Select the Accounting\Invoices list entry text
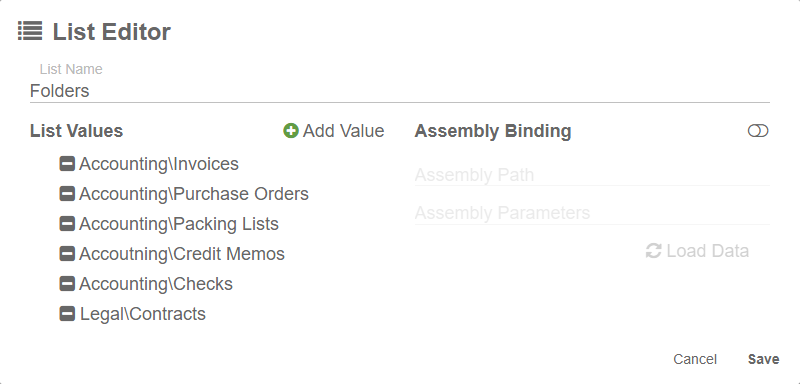The width and height of the screenshot is (800, 384). click(159, 164)
